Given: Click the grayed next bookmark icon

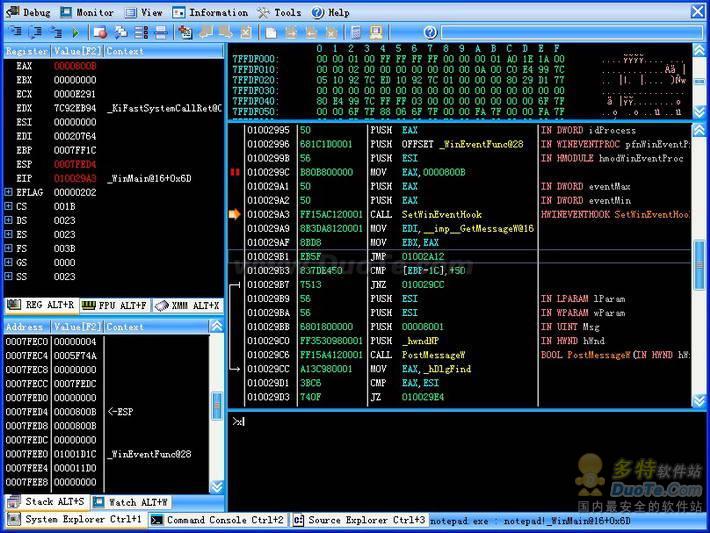Looking at the screenshot, I should [225, 32].
